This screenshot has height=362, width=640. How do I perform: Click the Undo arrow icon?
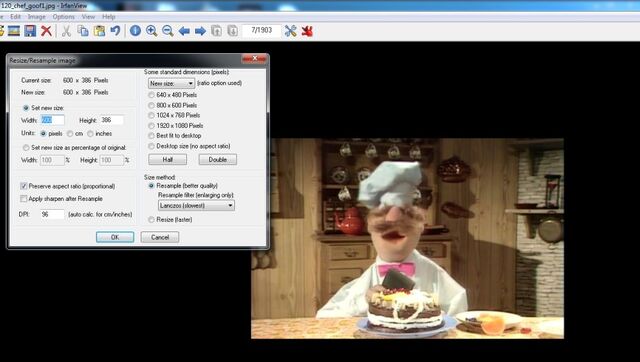[x=116, y=31]
